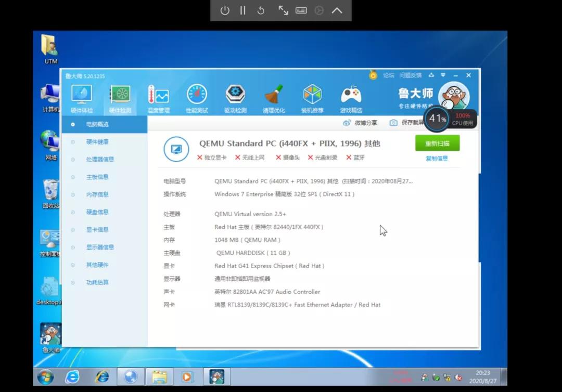Image resolution: width=562 pixels, height=392 pixels.
Task: Click the yellow medal icon in titlebar
Action: [x=373, y=75]
